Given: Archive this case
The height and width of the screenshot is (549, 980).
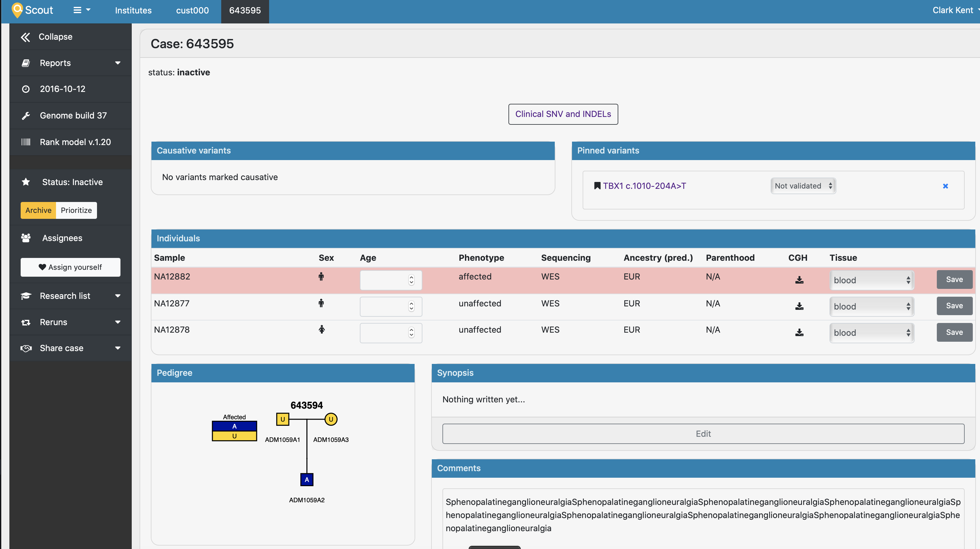Looking at the screenshot, I should pos(38,210).
